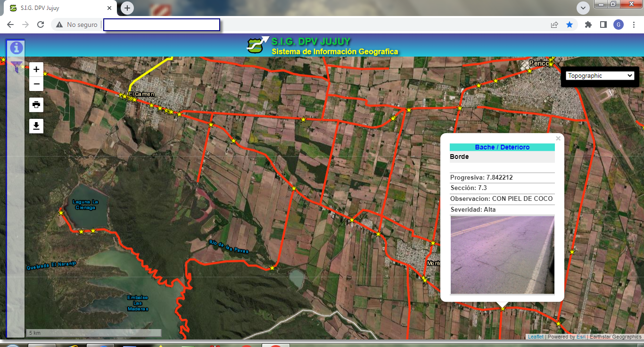Image resolution: width=644 pixels, height=347 pixels.
Task: Click the road damage photo thumbnail
Action: pos(502,255)
